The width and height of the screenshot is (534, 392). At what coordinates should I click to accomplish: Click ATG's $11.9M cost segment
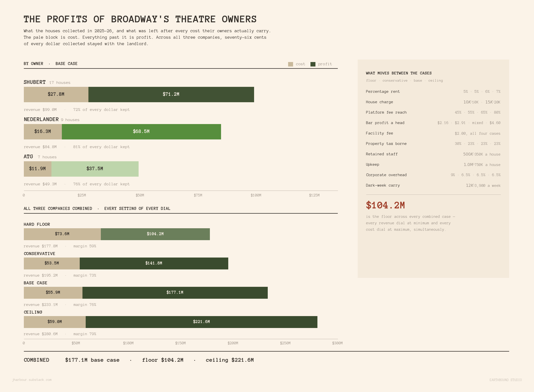(x=38, y=169)
